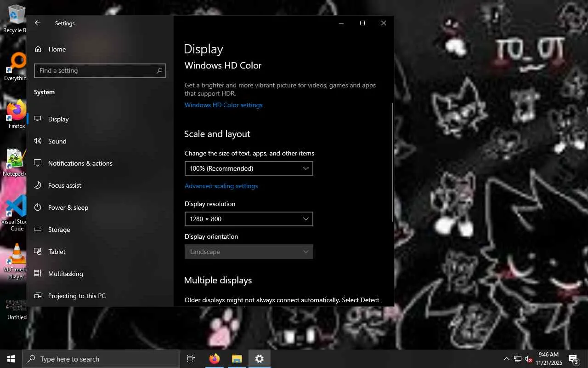This screenshot has height=368, width=588.
Task: Follow the Advanced scaling settings link
Action: point(221,186)
